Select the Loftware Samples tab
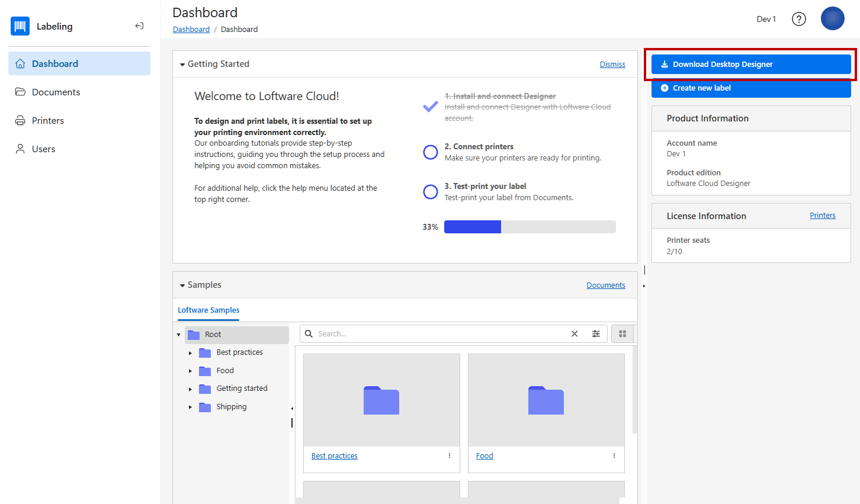 click(208, 310)
